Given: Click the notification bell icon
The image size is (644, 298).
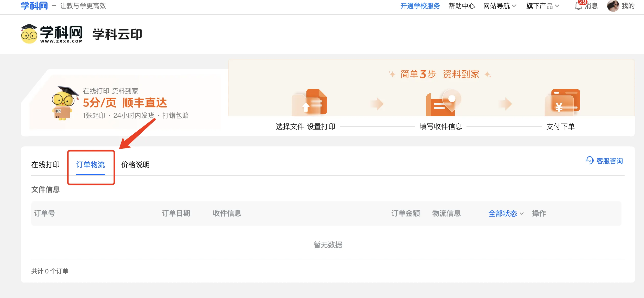Looking at the screenshot, I should tap(578, 6).
